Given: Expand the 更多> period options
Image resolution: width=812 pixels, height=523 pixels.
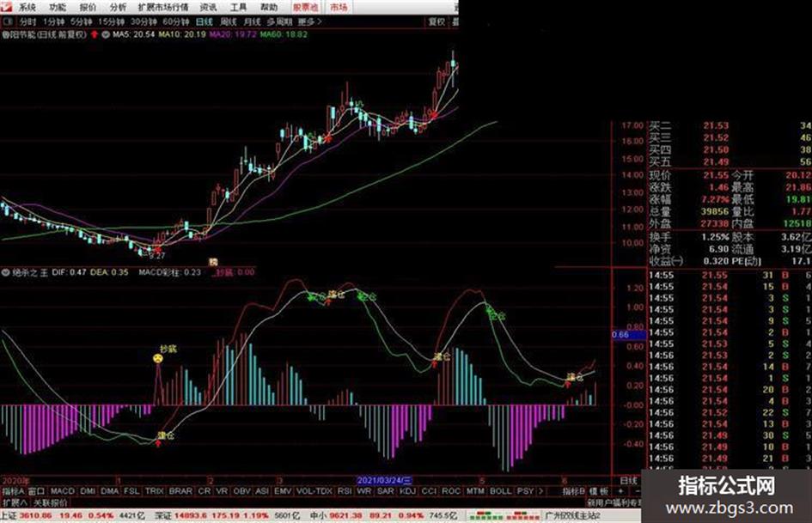Looking at the screenshot, I should (310, 21).
